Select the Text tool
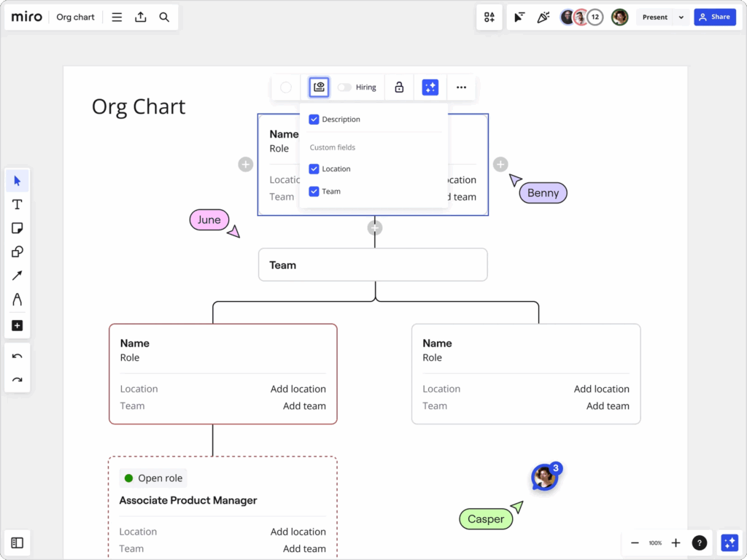 click(18, 205)
